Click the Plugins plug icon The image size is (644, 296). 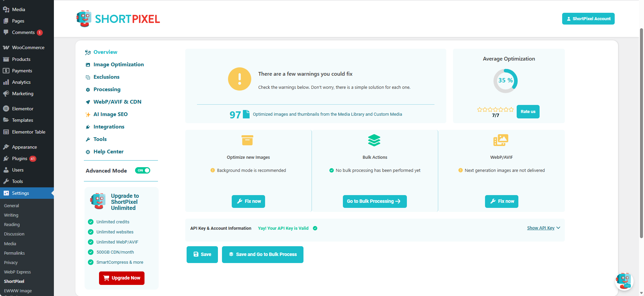6,158
